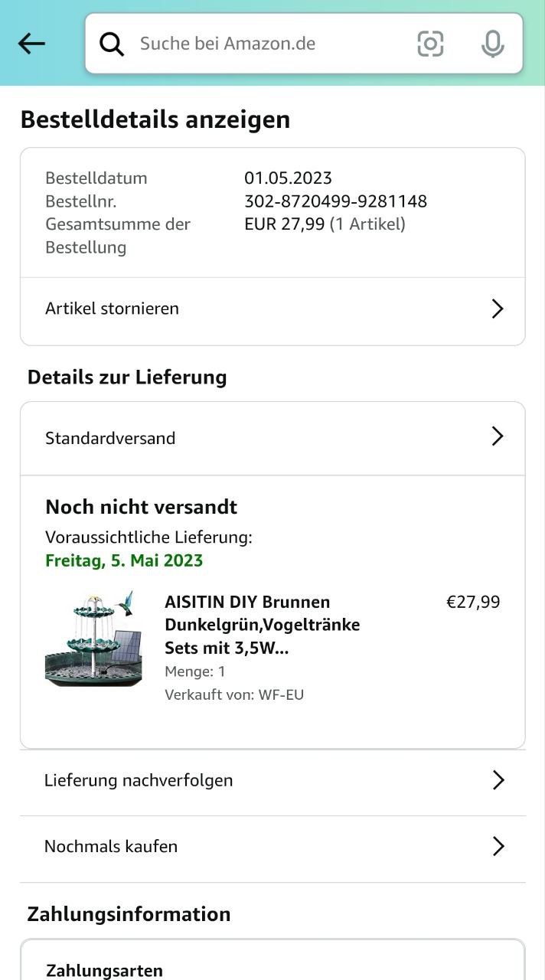Tap chevron beside Standardversand
The width and height of the screenshot is (545, 980).
498,436
